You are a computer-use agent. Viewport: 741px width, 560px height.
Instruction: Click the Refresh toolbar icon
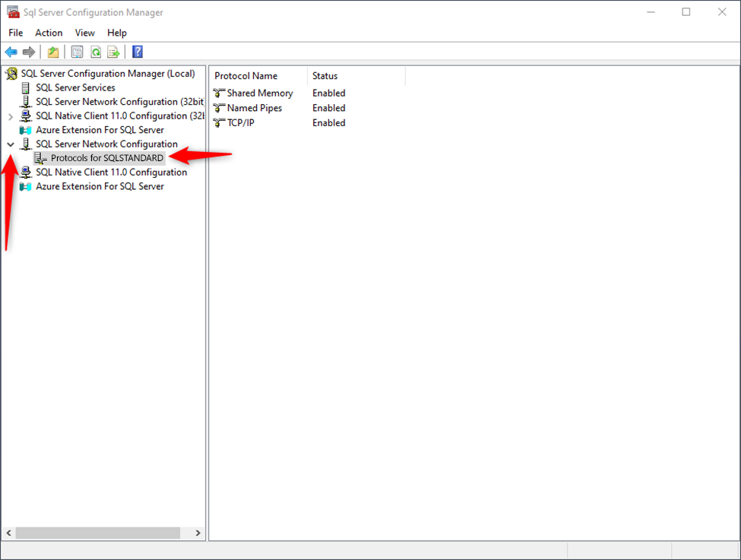click(x=96, y=52)
